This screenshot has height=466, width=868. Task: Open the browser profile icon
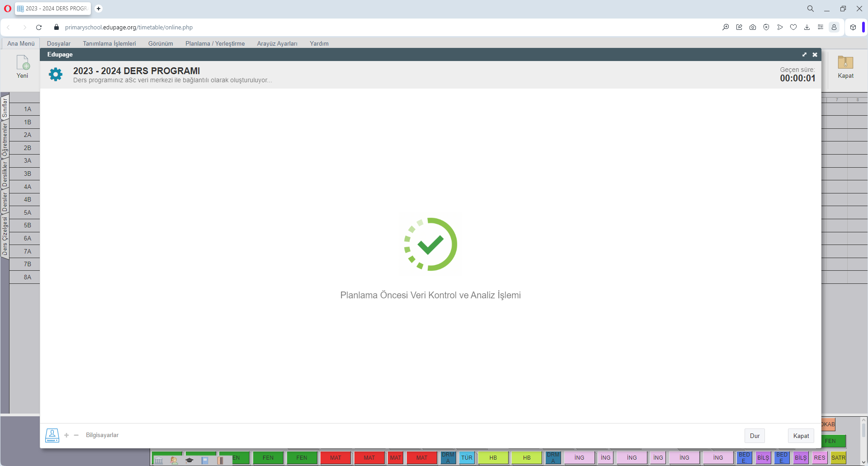[834, 27]
